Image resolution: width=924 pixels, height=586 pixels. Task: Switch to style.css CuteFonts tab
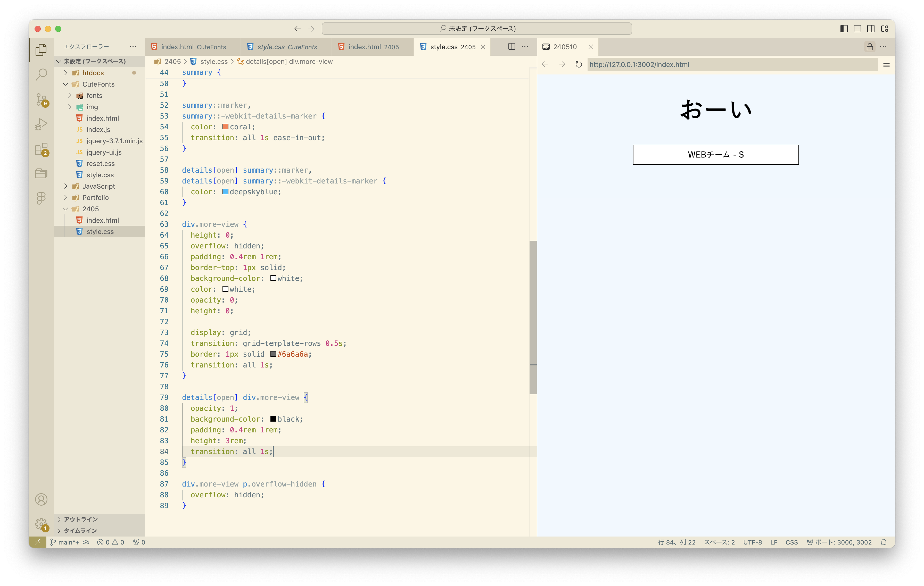click(x=287, y=46)
